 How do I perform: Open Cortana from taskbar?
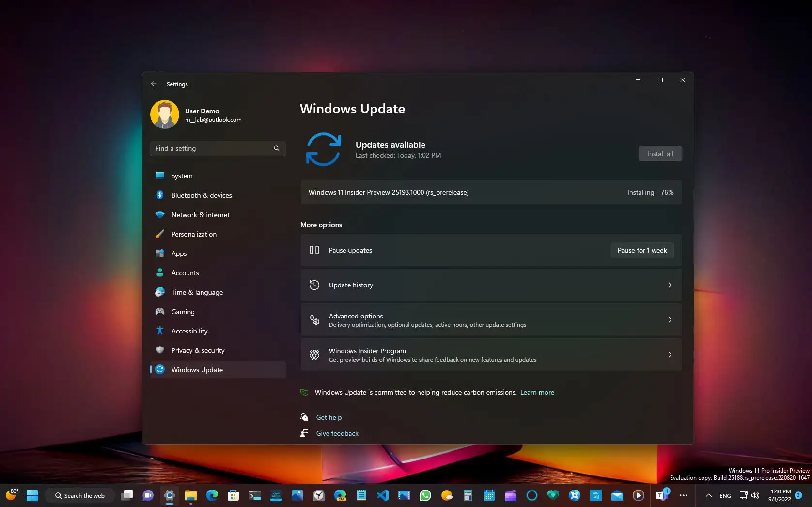[531, 495]
